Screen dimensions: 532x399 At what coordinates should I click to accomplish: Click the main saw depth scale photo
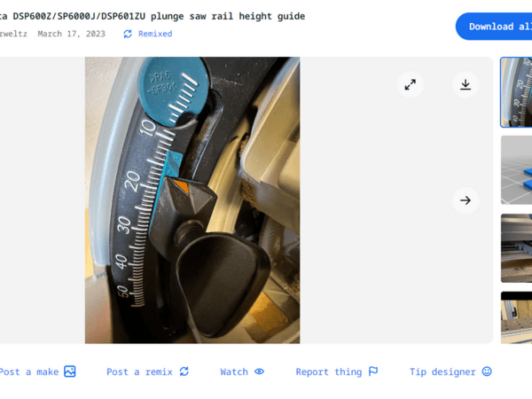coord(192,200)
